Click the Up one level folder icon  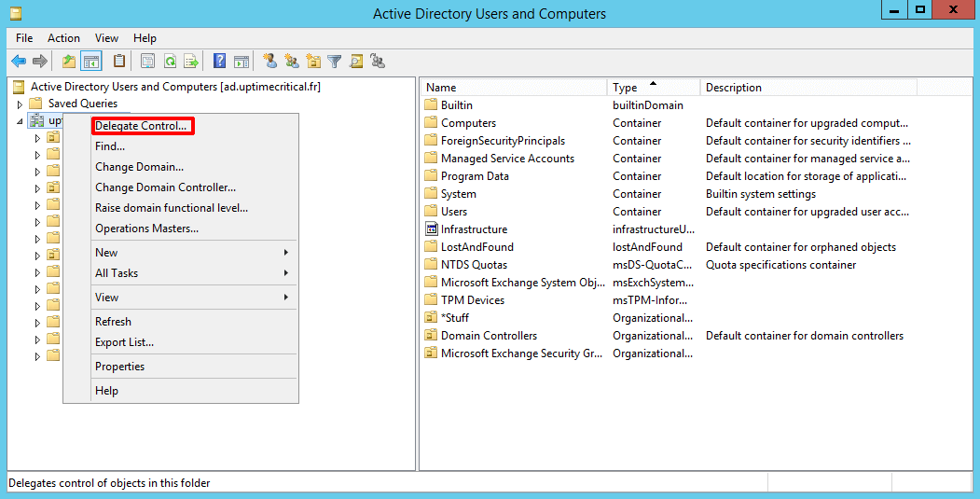click(69, 62)
